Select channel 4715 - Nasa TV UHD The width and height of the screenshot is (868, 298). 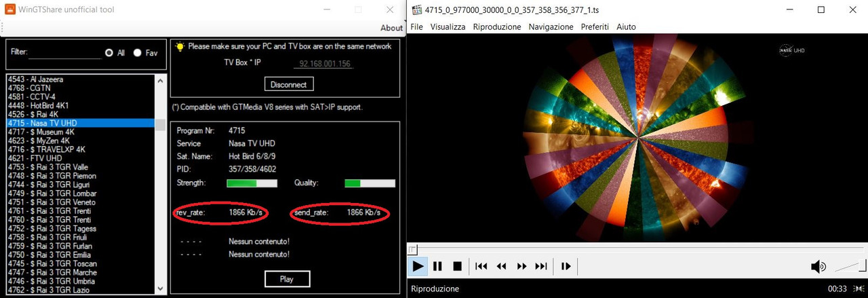(81, 124)
